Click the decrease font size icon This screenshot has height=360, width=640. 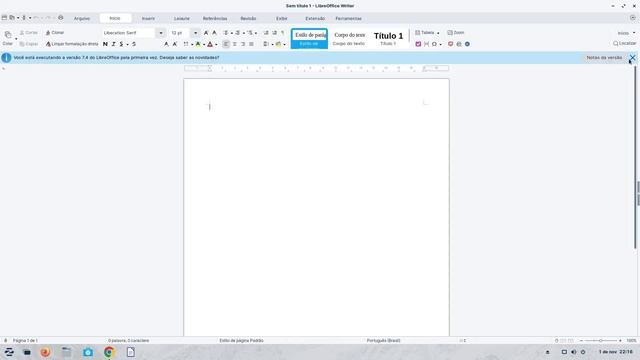(x=214, y=33)
